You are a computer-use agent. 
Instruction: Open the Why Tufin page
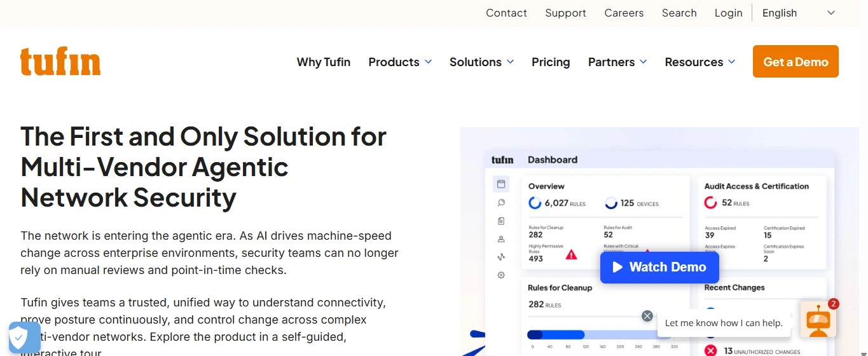[324, 62]
